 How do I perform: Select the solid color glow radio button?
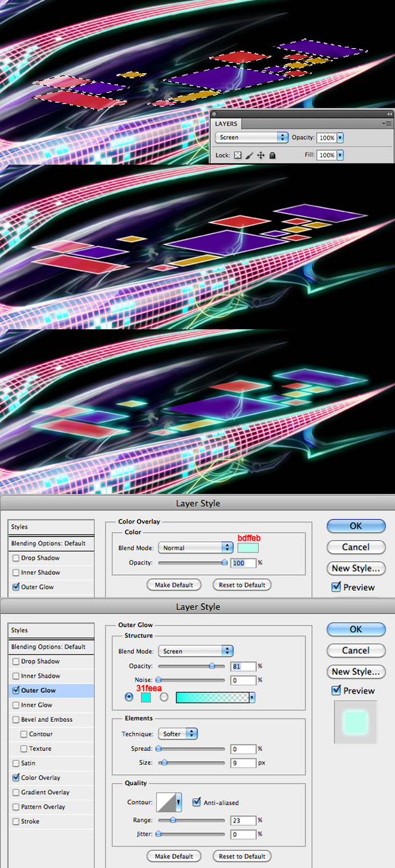click(128, 697)
